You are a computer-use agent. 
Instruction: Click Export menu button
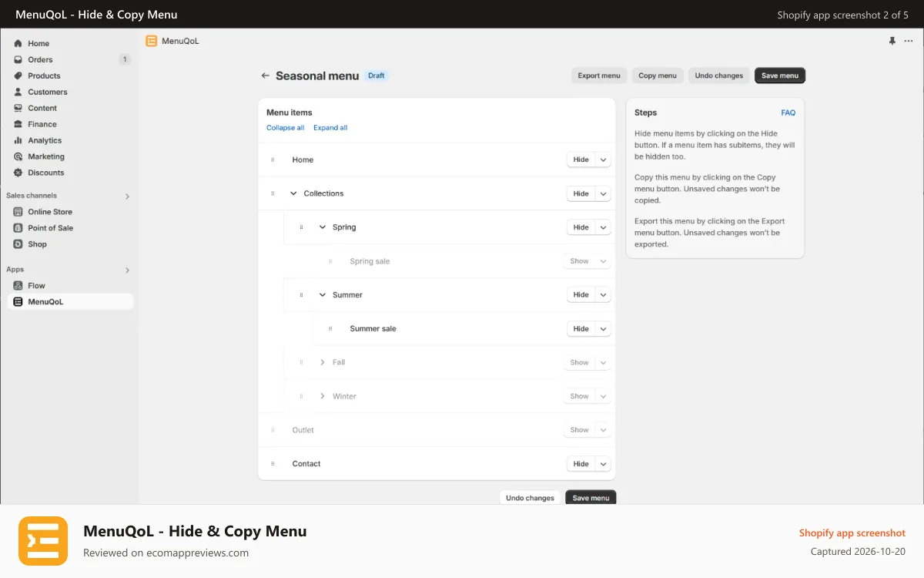599,76
